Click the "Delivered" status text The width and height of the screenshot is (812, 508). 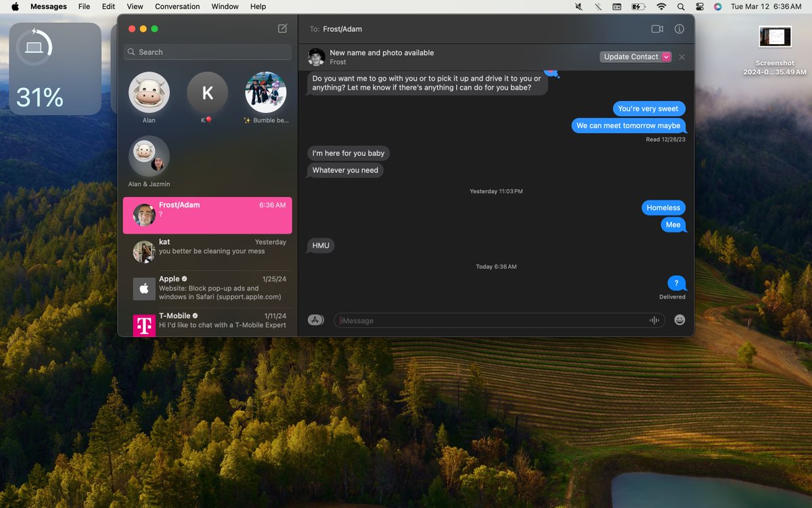[673, 297]
